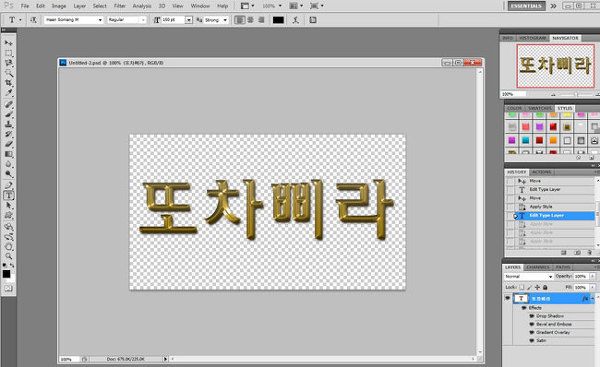This screenshot has width=600, height=367.
Task: Select the Lasso tool
Action: [8, 63]
